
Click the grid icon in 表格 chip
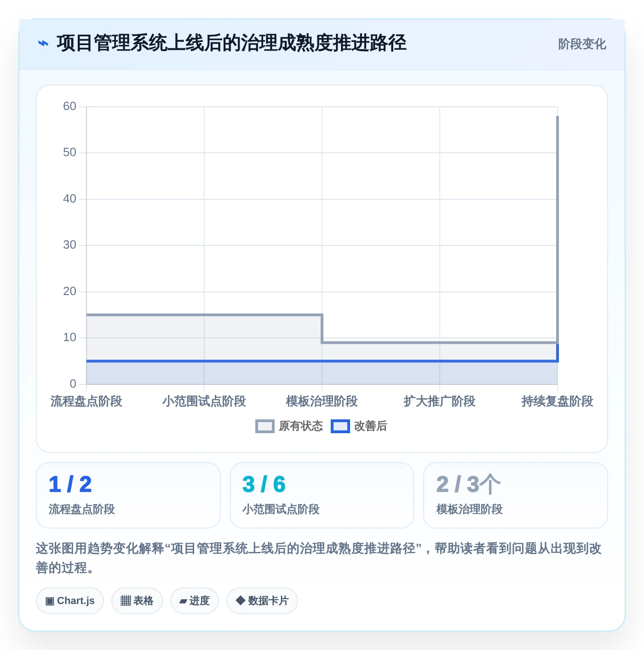pyautogui.click(x=126, y=601)
